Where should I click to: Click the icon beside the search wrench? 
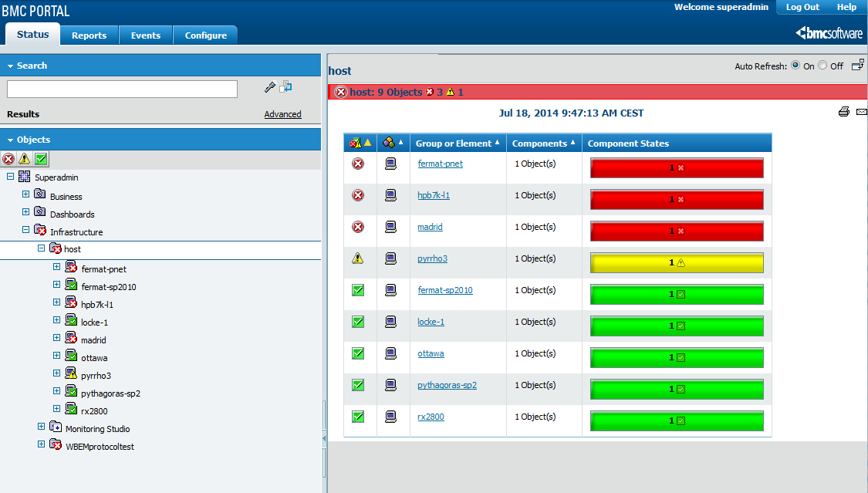[x=285, y=87]
